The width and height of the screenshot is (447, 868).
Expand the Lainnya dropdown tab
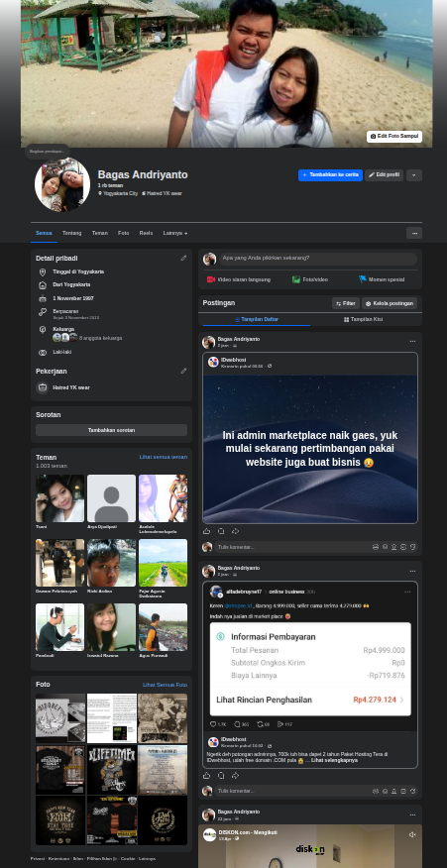coord(175,233)
